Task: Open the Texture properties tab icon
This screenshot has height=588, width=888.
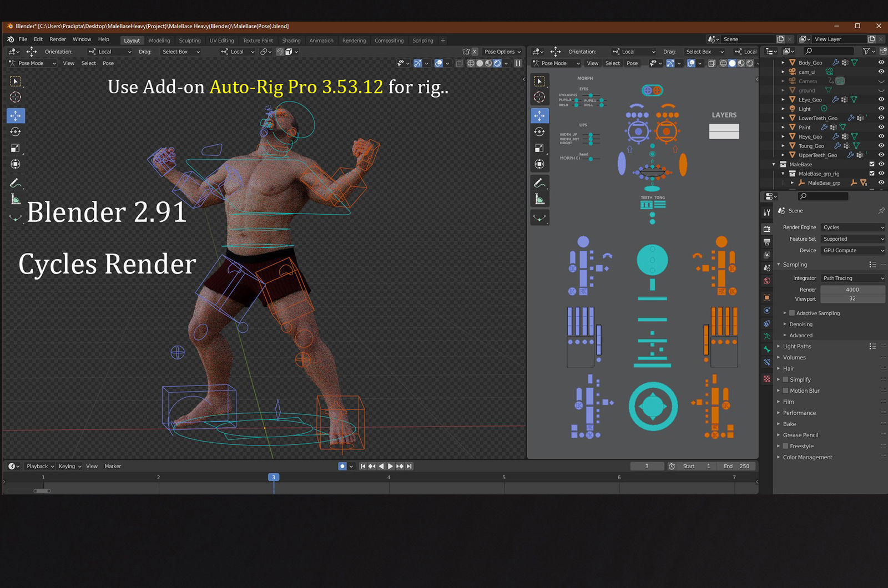Action: [x=767, y=379]
